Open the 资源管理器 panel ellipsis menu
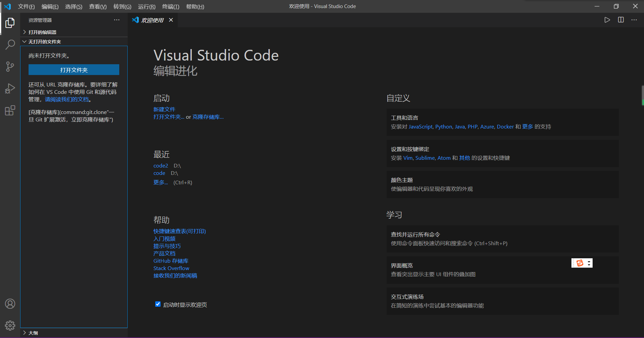 (x=117, y=20)
